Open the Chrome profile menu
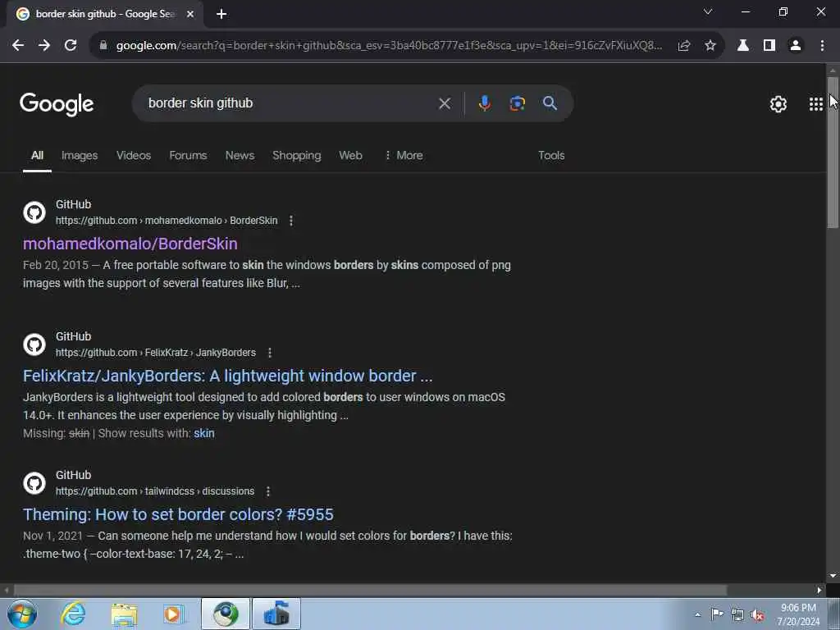This screenshot has height=630, width=840. (x=796, y=46)
